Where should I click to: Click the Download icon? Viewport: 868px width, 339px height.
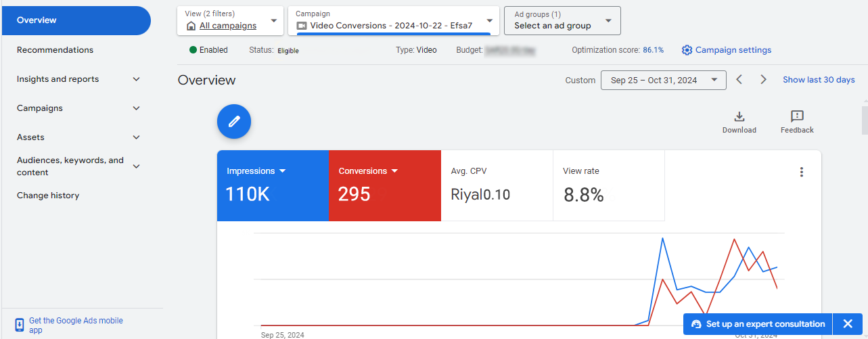(x=739, y=116)
